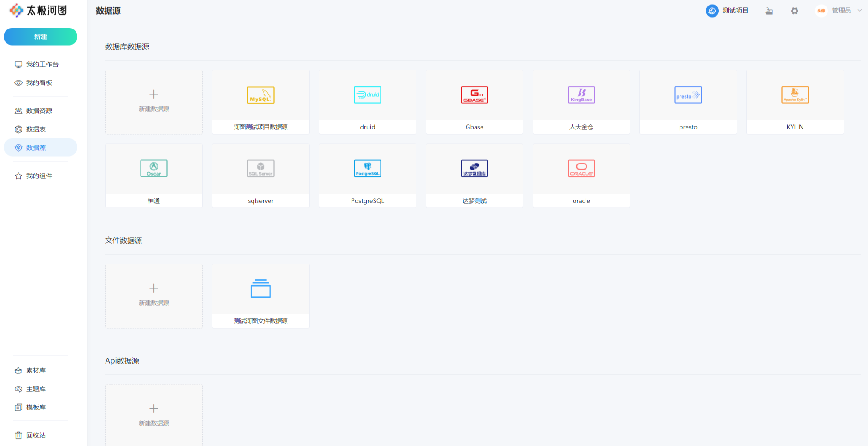Open the KingBase 人大金仓 icon

click(x=581, y=95)
